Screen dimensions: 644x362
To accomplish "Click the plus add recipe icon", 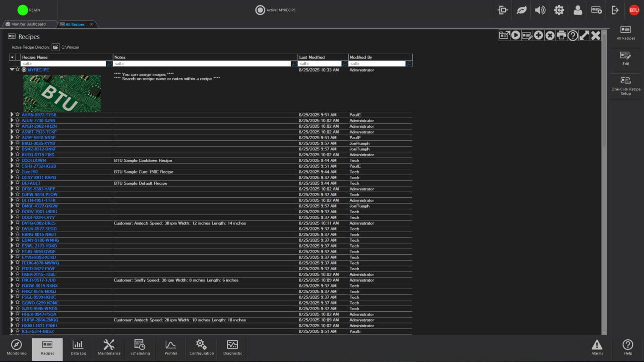I will [538, 36].
